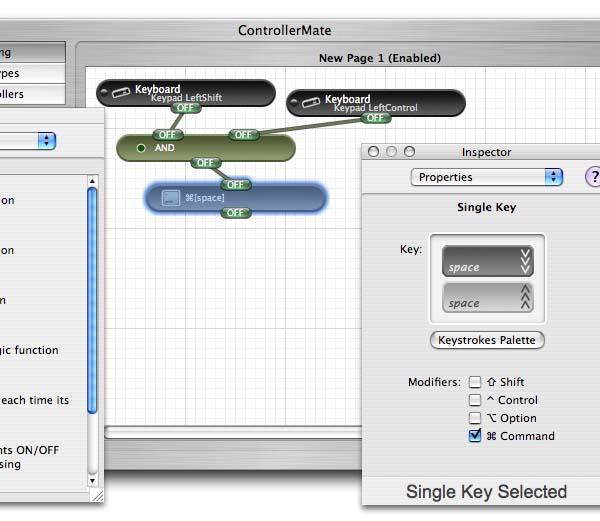The height and width of the screenshot is (521, 600).
Task: Click the green indicator on AND block
Action: pyautogui.click(x=141, y=148)
